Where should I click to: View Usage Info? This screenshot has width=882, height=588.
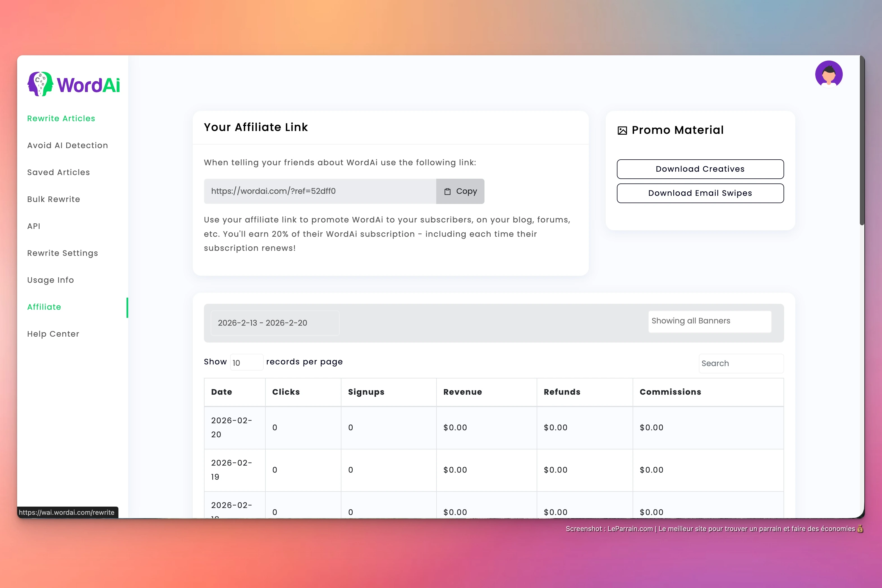50,280
